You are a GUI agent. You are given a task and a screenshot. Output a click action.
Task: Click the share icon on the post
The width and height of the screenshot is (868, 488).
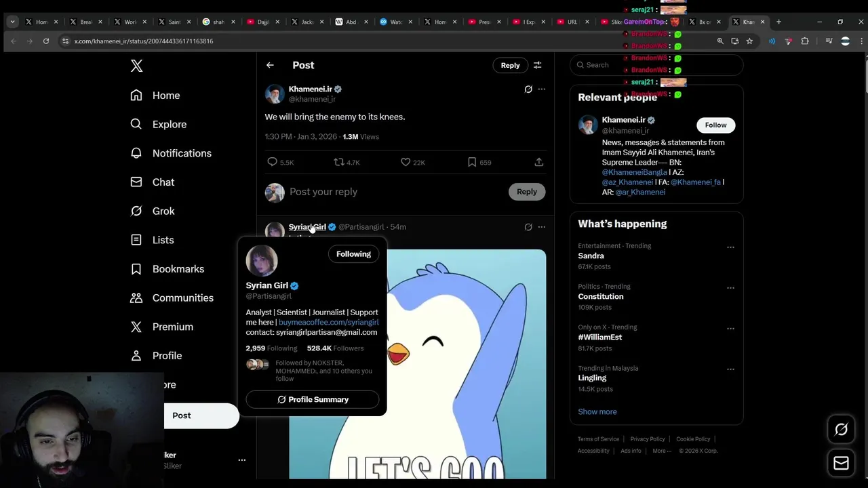click(x=538, y=162)
